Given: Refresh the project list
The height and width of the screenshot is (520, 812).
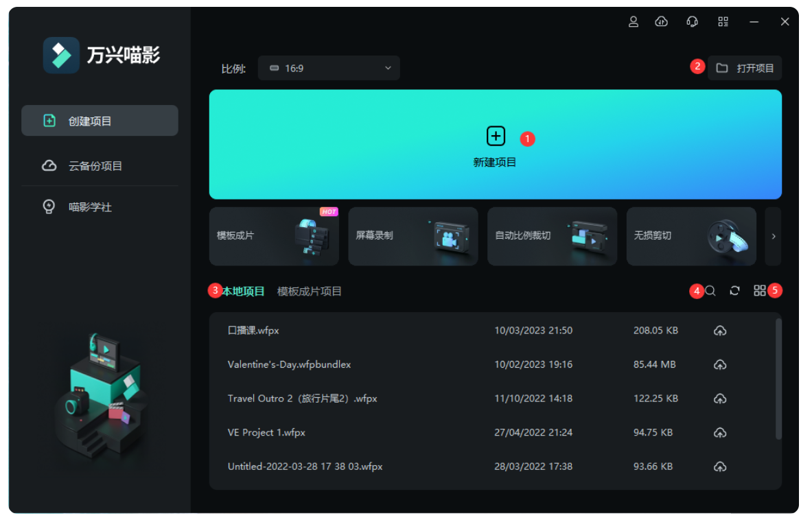Looking at the screenshot, I should click(734, 290).
